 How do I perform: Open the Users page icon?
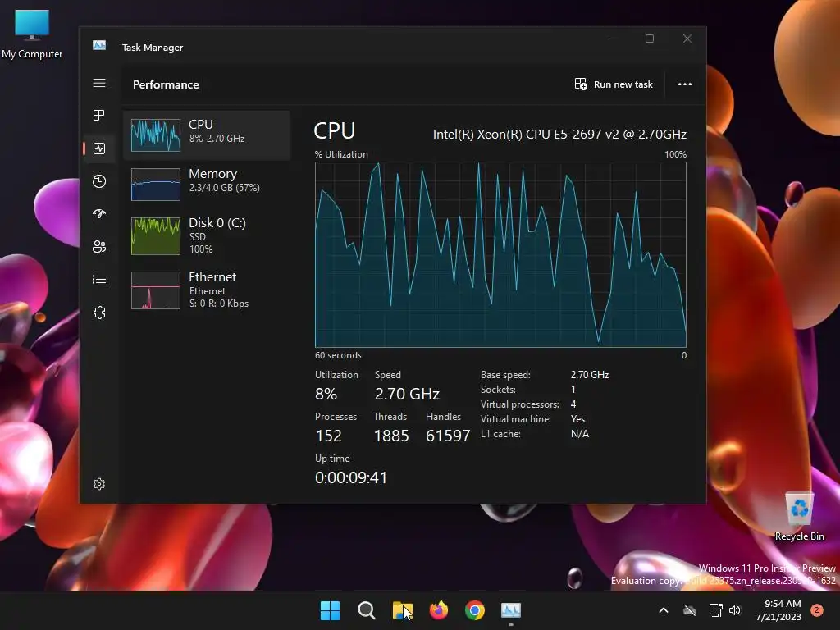click(99, 246)
